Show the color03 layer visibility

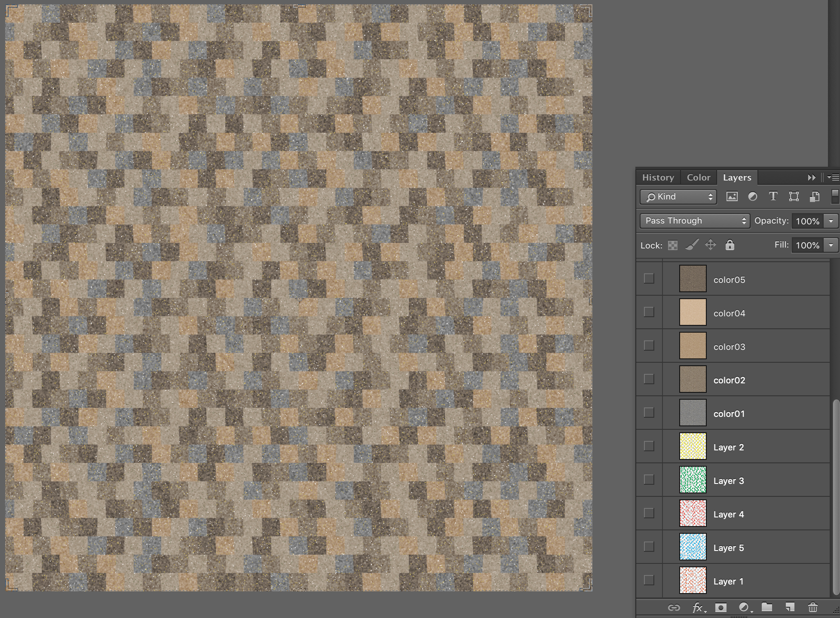pos(649,346)
